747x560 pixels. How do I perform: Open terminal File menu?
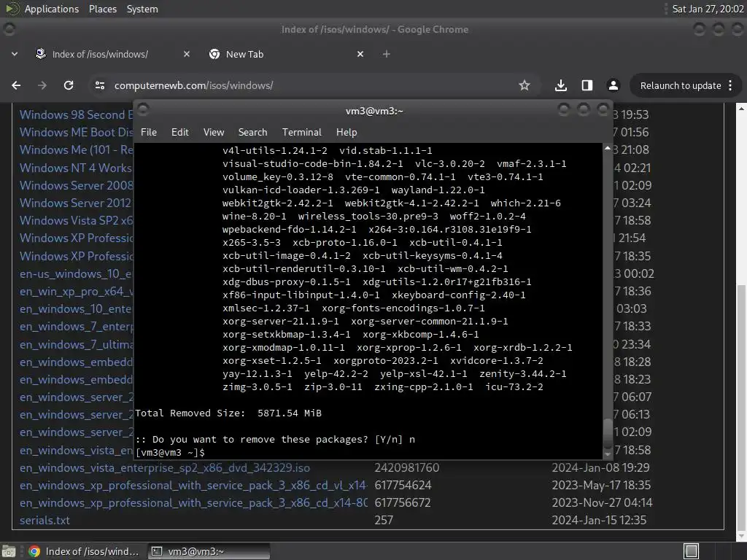(149, 132)
